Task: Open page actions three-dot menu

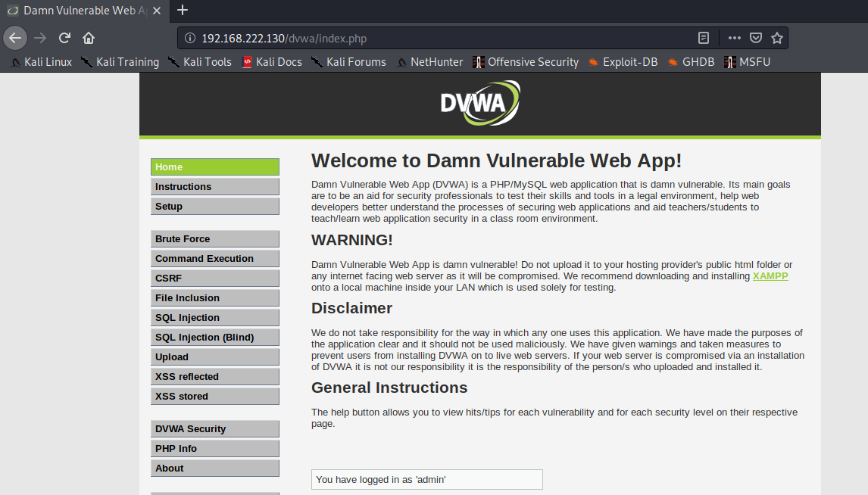Action: (x=735, y=38)
